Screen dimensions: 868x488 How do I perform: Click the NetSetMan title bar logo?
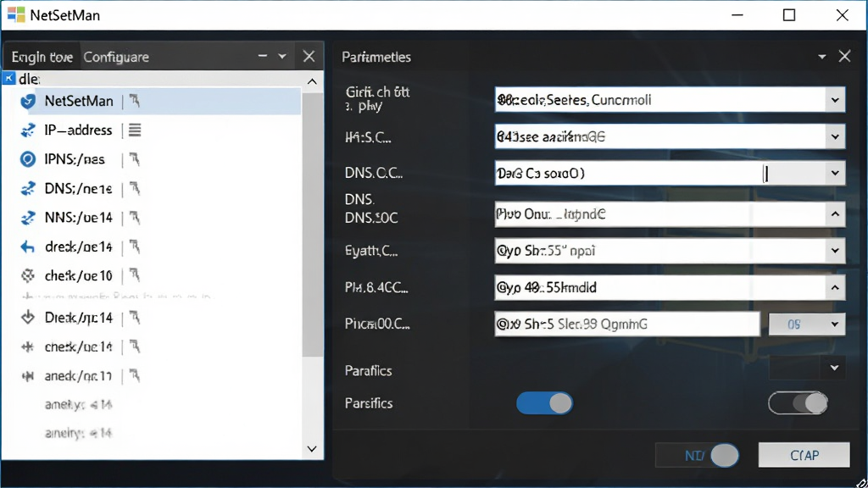click(16, 14)
